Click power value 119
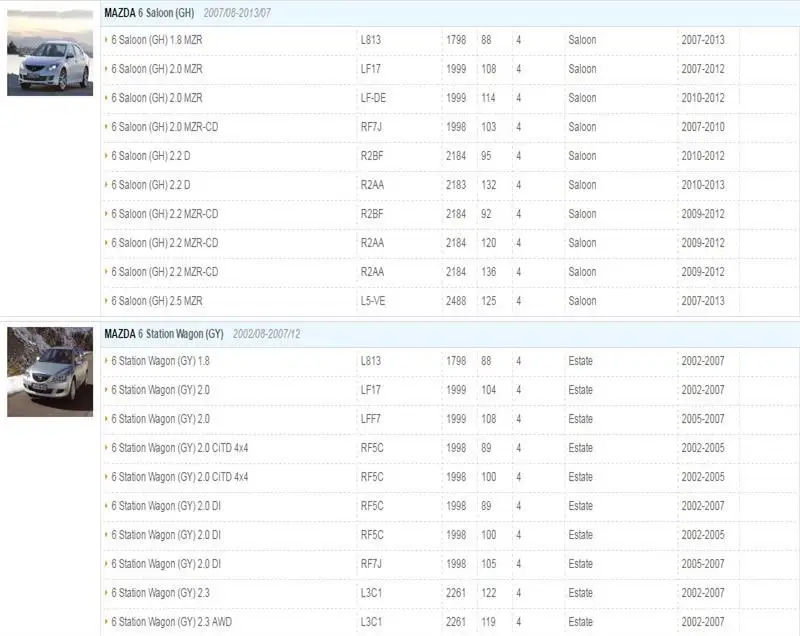Viewport: 800px width, 636px height. pyautogui.click(x=489, y=622)
